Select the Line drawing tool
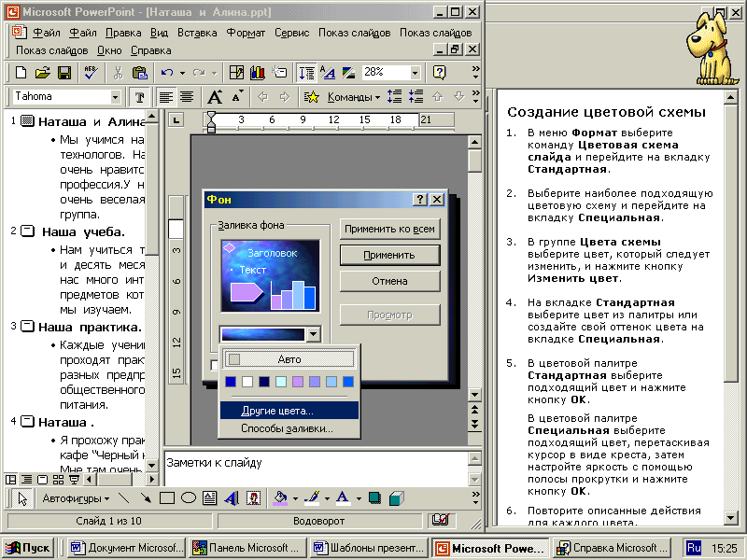 (124, 498)
